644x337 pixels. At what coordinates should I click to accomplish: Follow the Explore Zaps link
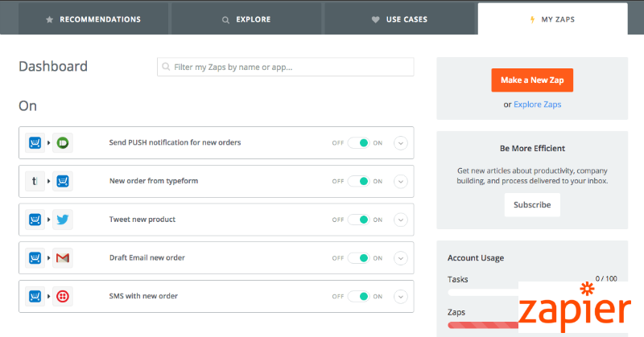tap(537, 105)
